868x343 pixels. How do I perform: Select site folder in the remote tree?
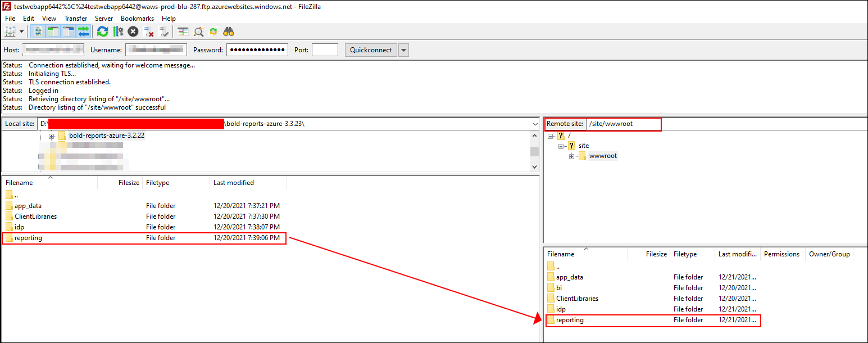(x=584, y=146)
